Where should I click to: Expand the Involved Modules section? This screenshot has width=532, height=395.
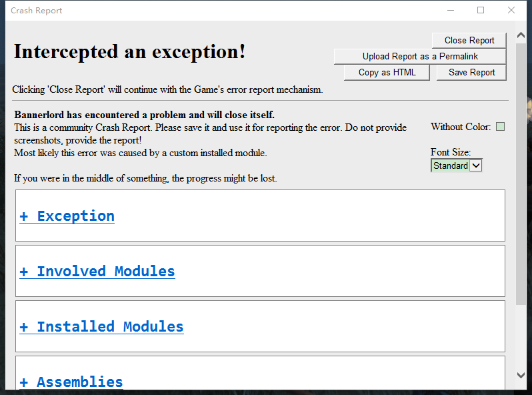tap(97, 272)
